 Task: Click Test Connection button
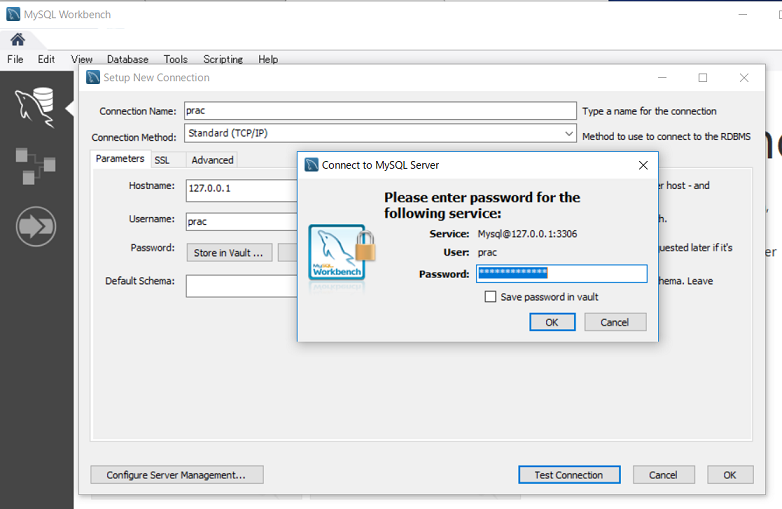pyautogui.click(x=569, y=475)
